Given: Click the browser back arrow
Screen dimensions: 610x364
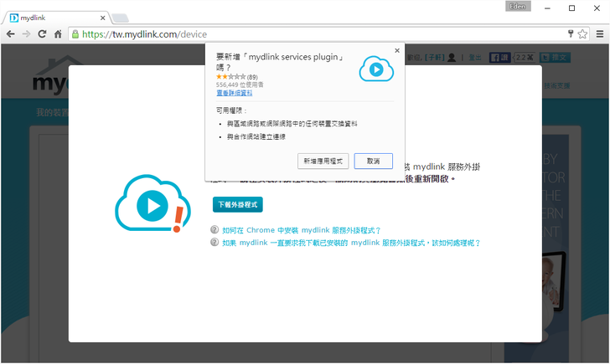Looking at the screenshot, I should coord(11,34).
